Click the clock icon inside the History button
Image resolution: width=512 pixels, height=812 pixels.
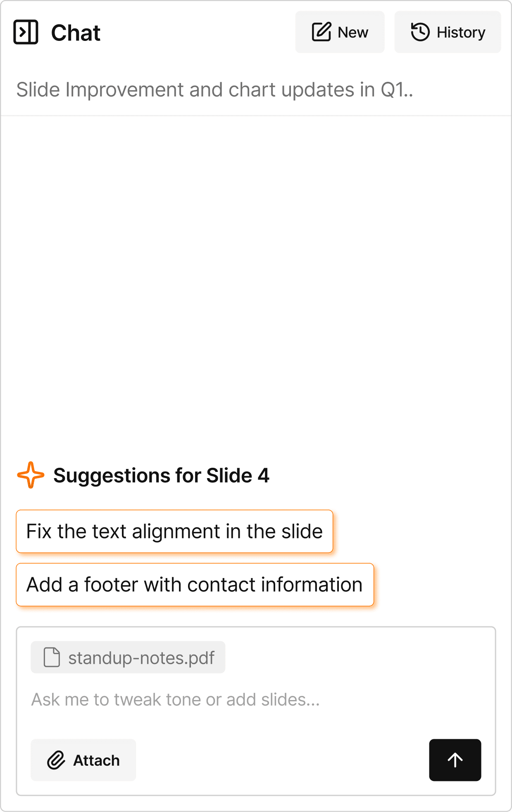419,31
